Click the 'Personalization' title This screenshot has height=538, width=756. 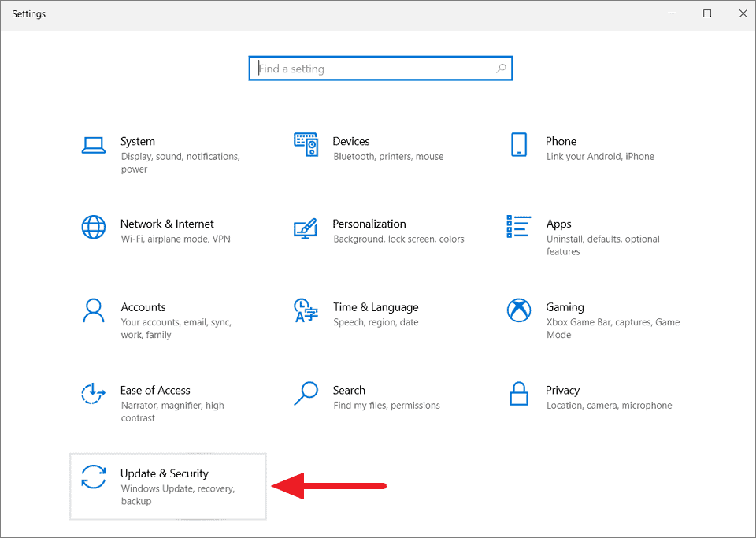coord(369,224)
